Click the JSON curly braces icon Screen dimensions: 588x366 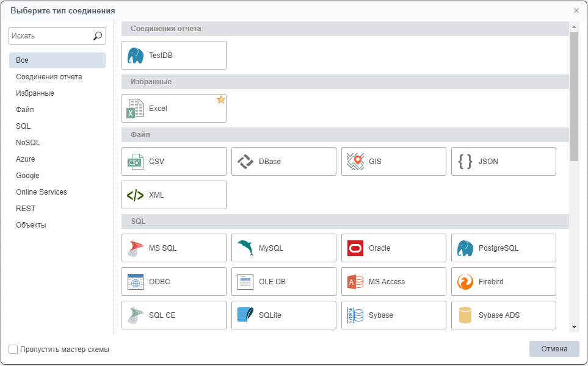465,162
